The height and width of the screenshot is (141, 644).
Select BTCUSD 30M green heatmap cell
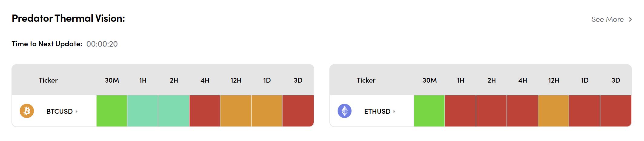tap(112, 111)
